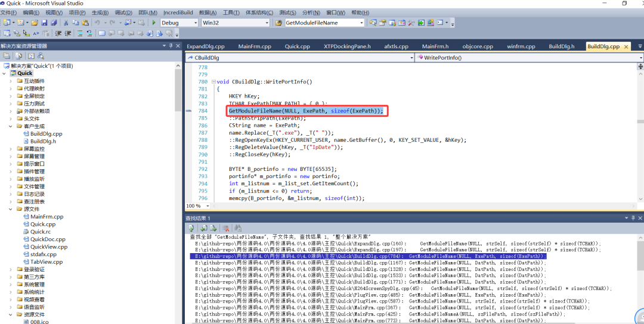This screenshot has height=324, width=644.
Task: Pin the Solution Explorer panel with auto-hide icon
Action: tap(171, 46)
